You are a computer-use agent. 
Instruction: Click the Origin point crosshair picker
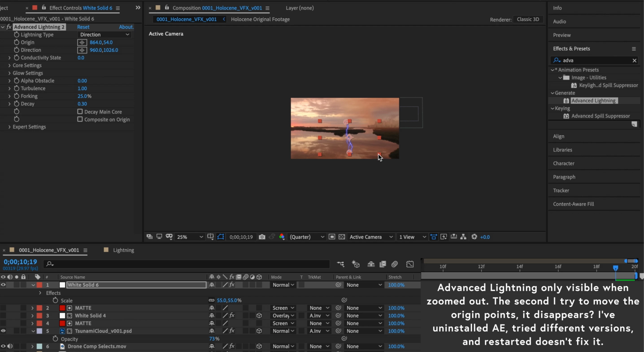82,42
